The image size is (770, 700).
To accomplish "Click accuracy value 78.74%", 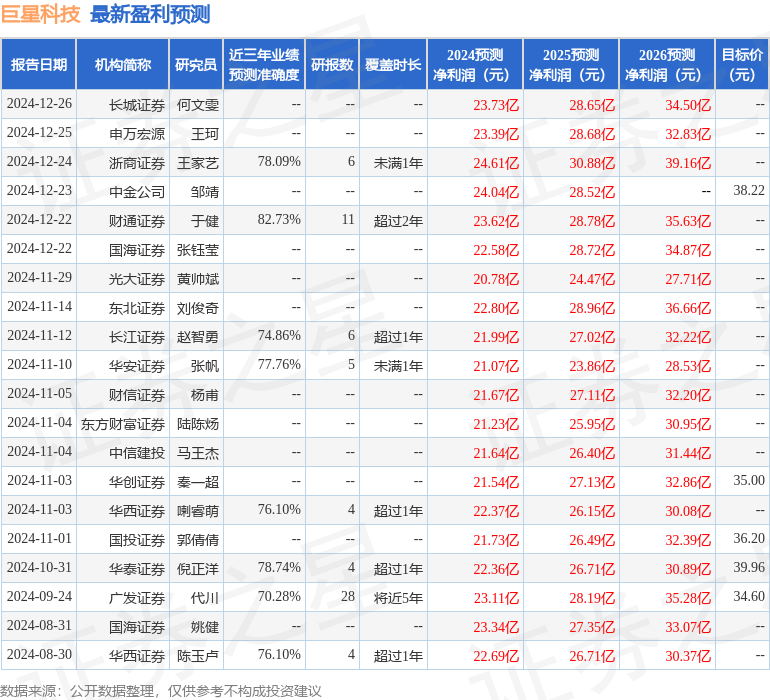I will (279, 567).
